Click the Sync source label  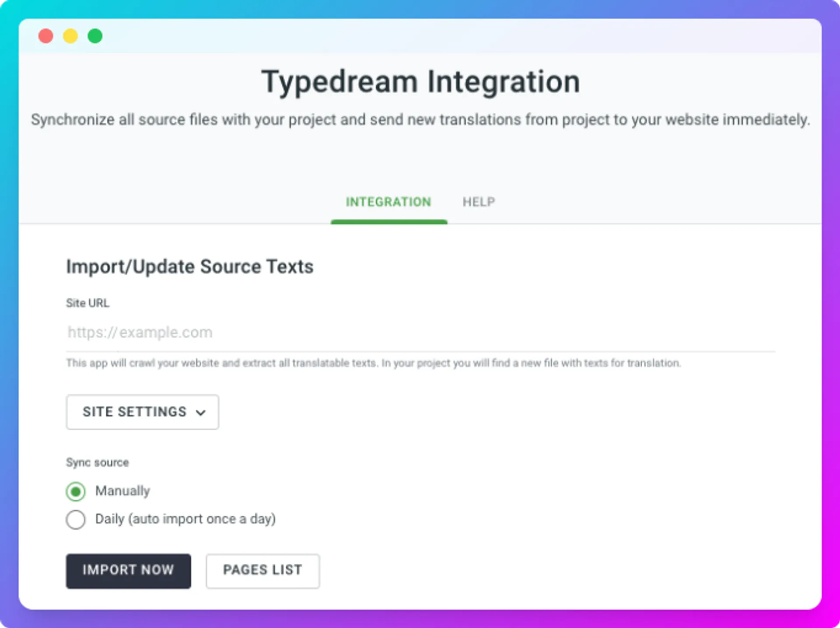[97, 463]
